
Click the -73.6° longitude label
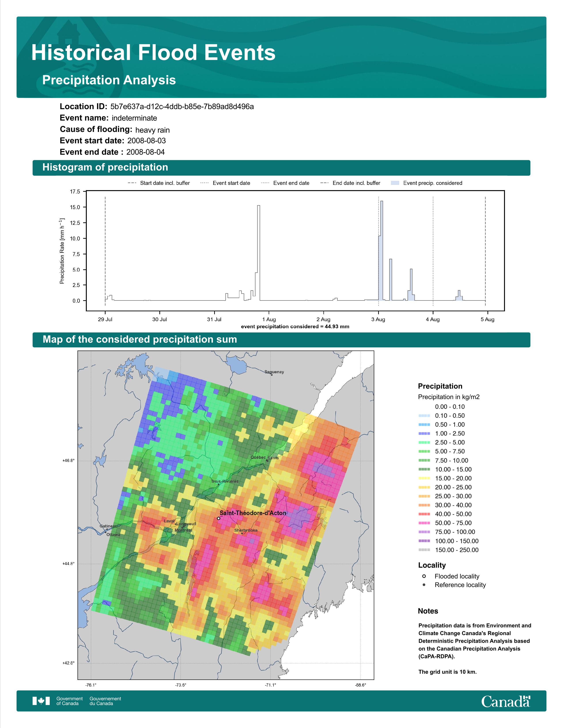[181, 685]
